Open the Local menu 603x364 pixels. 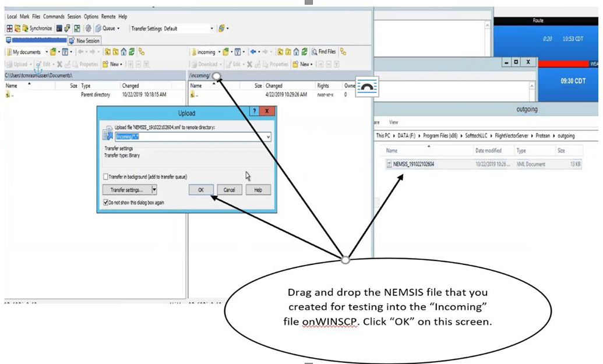12,16
